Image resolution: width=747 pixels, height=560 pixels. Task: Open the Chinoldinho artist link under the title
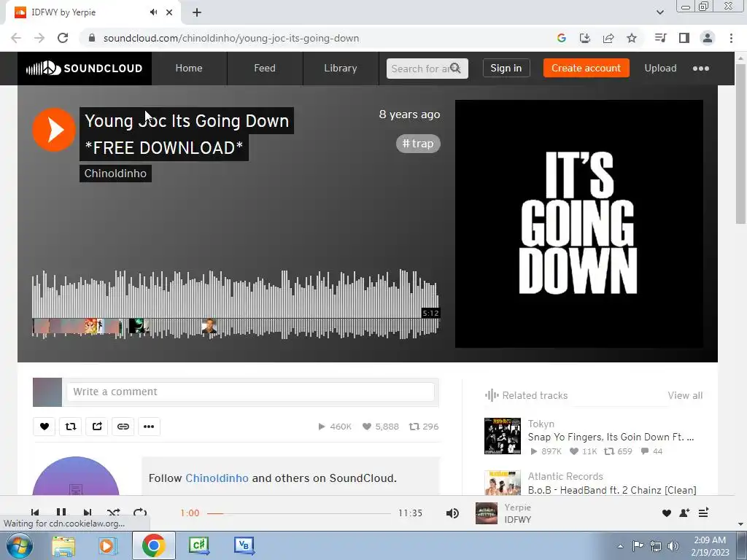tap(115, 174)
